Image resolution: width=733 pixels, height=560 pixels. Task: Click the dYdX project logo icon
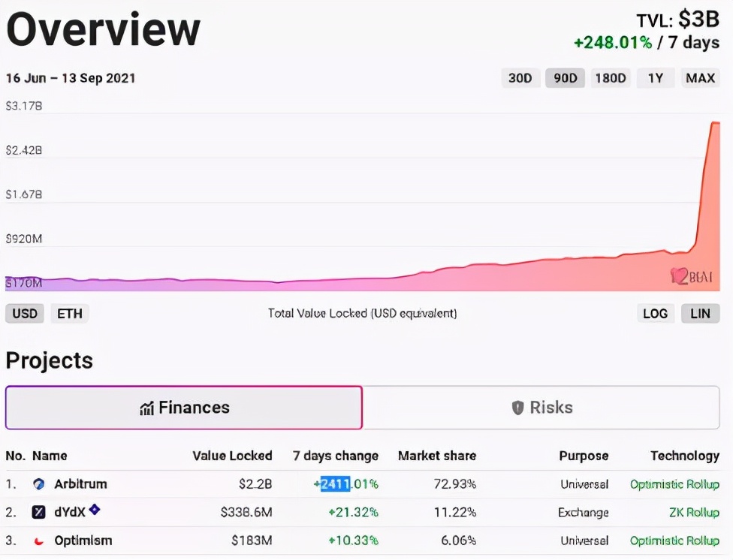pyautogui.click(x=38, y=512)
